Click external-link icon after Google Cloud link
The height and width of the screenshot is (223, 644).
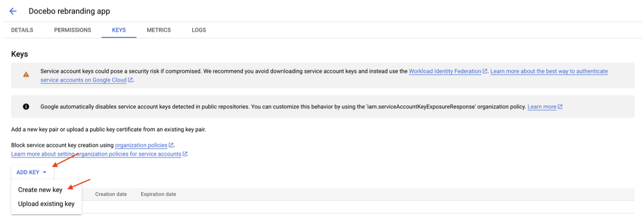[130, 80]
